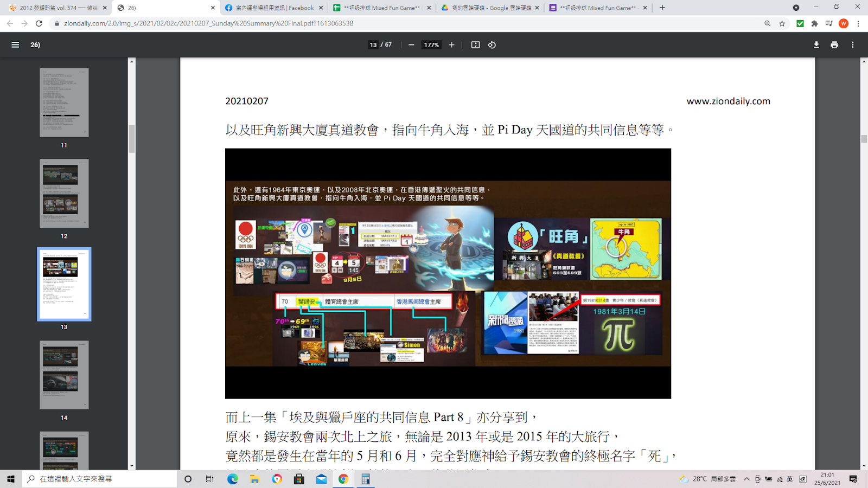Open File Explorer from taskbar

click(254, 479)
